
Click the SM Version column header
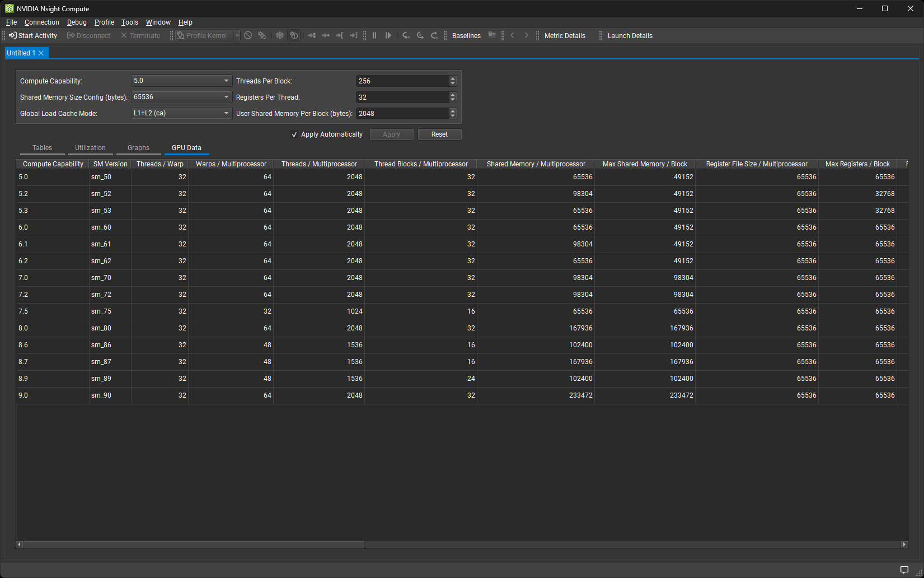coord(110,164)
